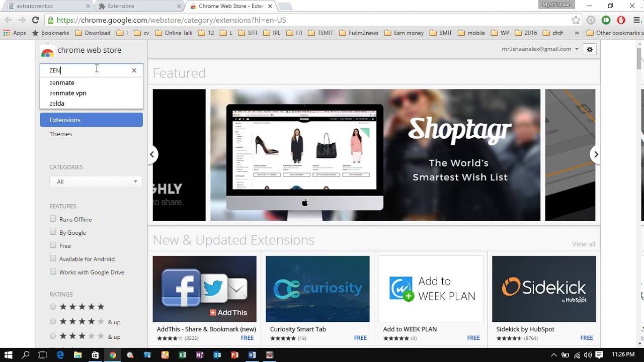Open AddThis - Share & Bookmark listing
Screen dimensions: 644x362
pyautogui.click(x=206, y=329)
